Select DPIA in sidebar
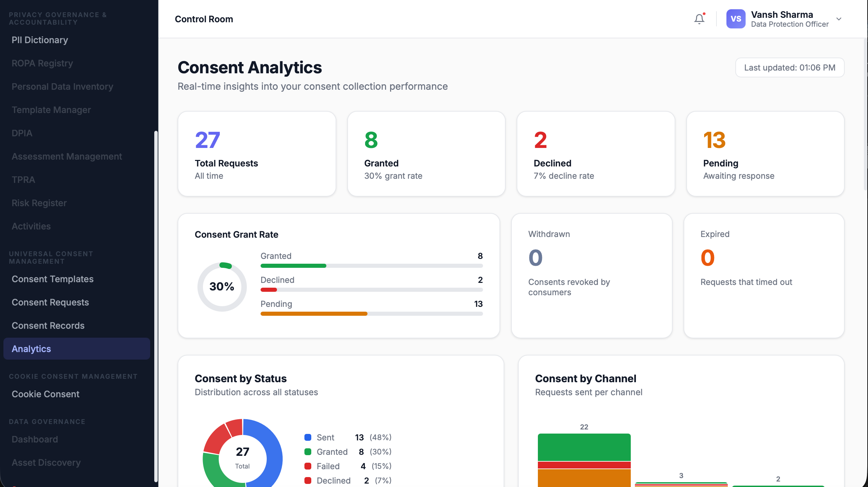 (22, 133)
